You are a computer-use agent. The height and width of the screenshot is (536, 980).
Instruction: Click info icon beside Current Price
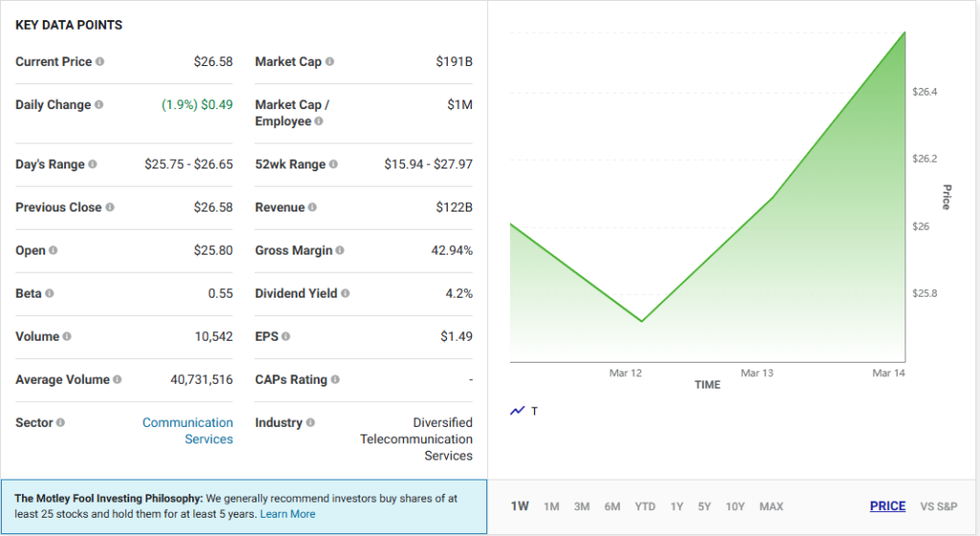(100, 61)
